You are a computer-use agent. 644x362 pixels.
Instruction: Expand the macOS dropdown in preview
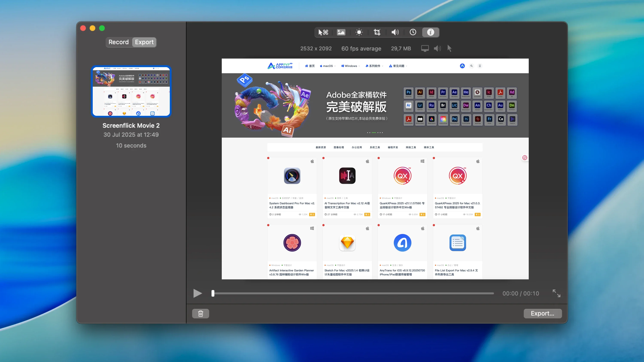(x=328, y=66)
